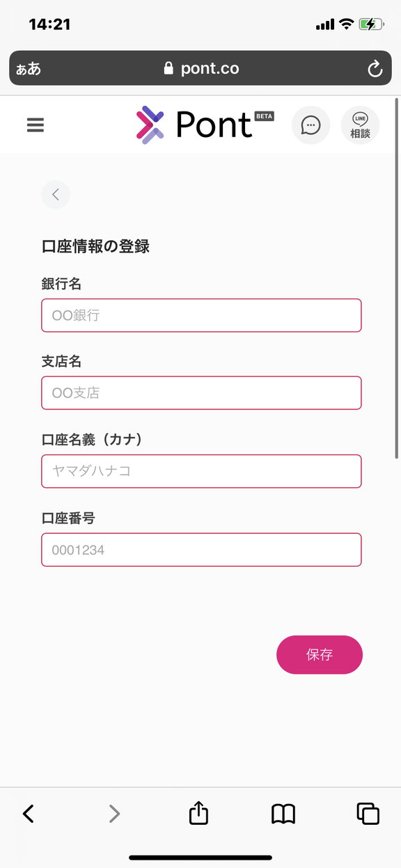401x868 pixels.
Task: Tap the LINE 相談 consultation icon
Action: pyautogui.click(x=360, y=125)
